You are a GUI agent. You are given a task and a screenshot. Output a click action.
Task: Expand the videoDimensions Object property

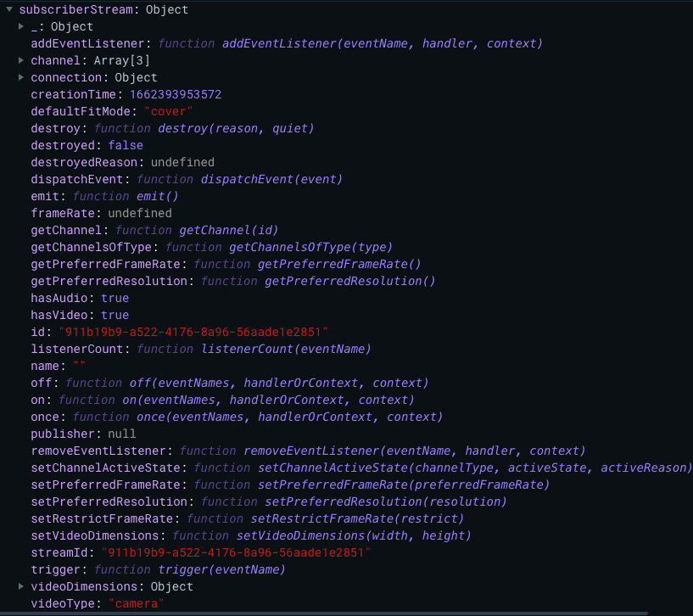(20, 586)
